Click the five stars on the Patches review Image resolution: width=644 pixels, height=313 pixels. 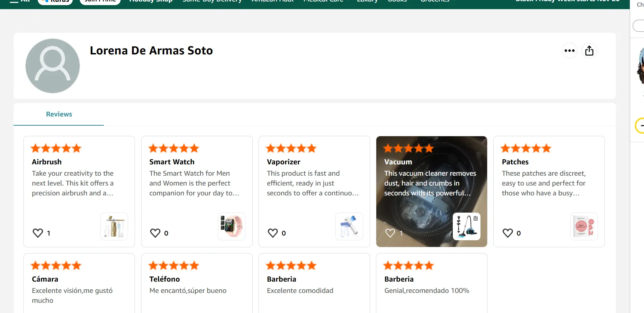tap(526, 148)
